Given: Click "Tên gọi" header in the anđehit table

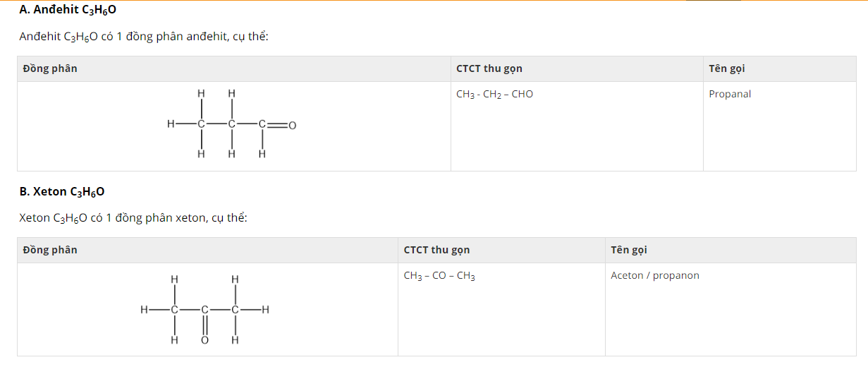Looking at the screenshot, I should (x=727, y=68).
